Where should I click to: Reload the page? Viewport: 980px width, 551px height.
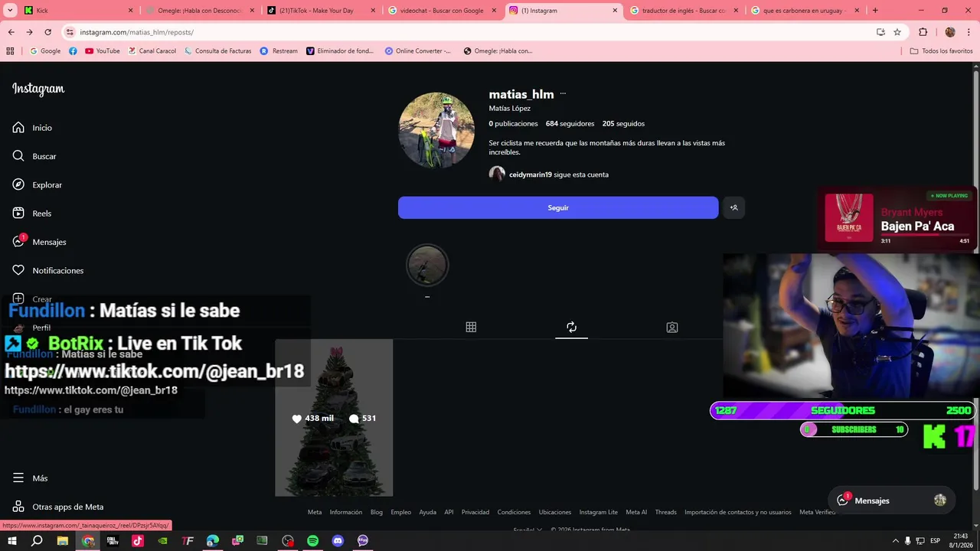point(47,32)
